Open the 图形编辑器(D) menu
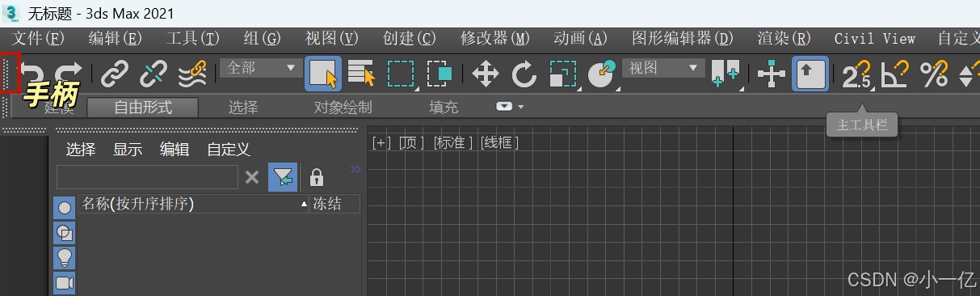This screenshot has height=296, width=980. coord(682,39)
